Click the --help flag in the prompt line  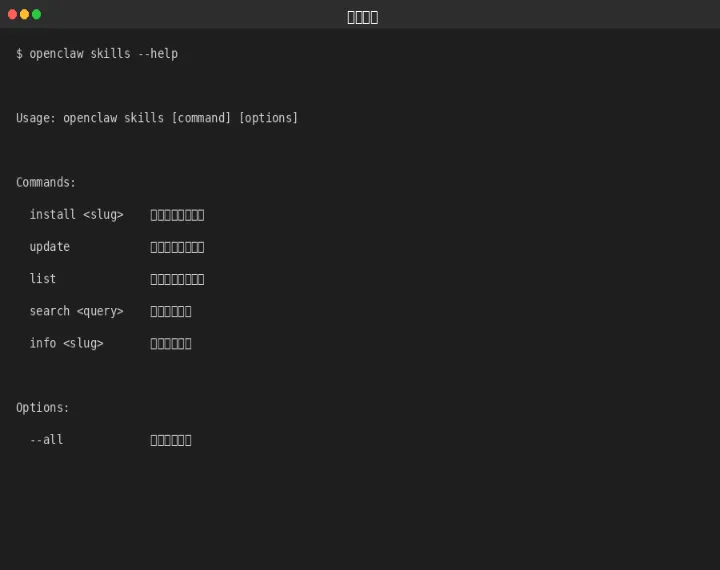tap(157, 54)
